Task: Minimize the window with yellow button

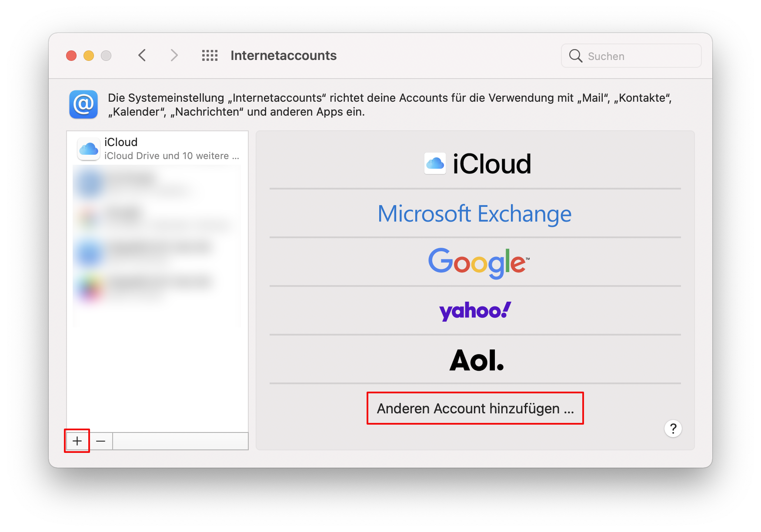Action: (x=89, y=56)
